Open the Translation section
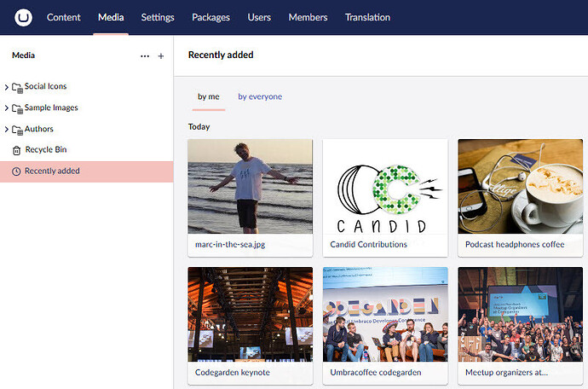The image size is (588, 389). [x=367, y=17]
